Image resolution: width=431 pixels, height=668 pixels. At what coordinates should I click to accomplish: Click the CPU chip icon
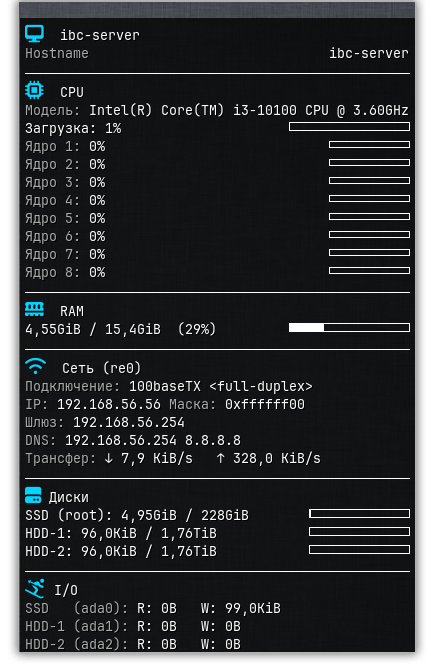pyautogui.click(x=34, y=90)
